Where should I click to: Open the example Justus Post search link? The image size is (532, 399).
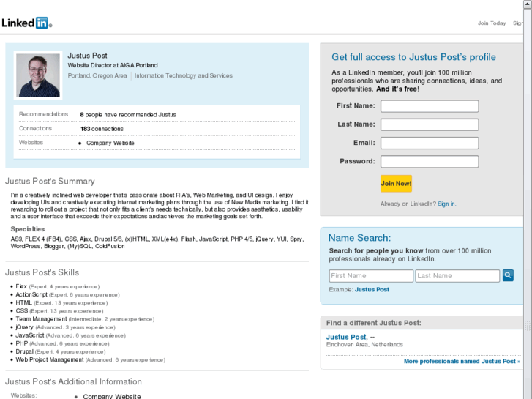(372, 290)
